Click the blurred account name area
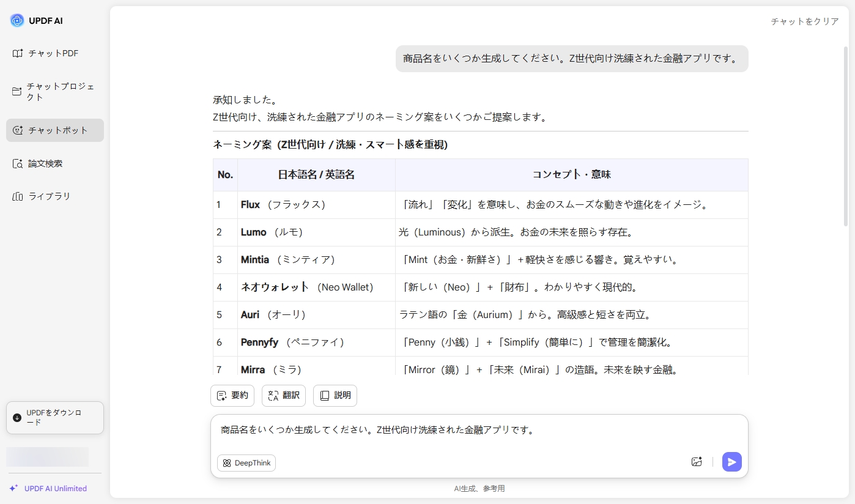Screen dimensions: 855x504 (x=48, y=457)
